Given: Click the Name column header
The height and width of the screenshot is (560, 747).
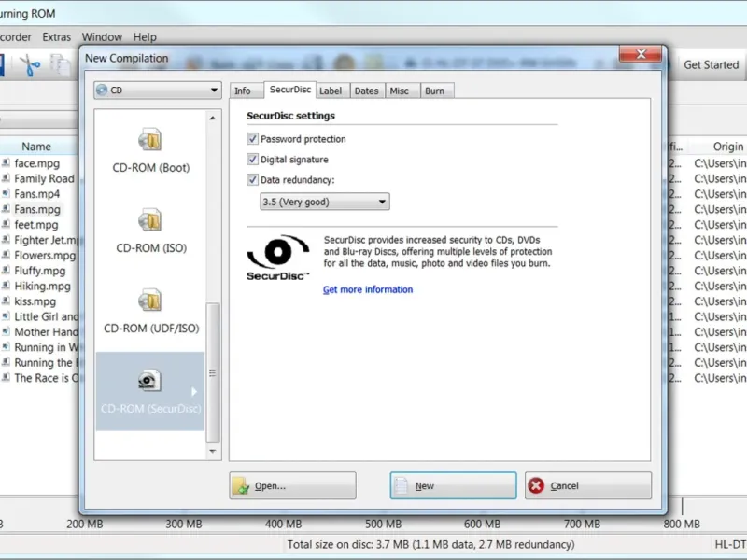Looking at the screenshot, I should point(36,147).
